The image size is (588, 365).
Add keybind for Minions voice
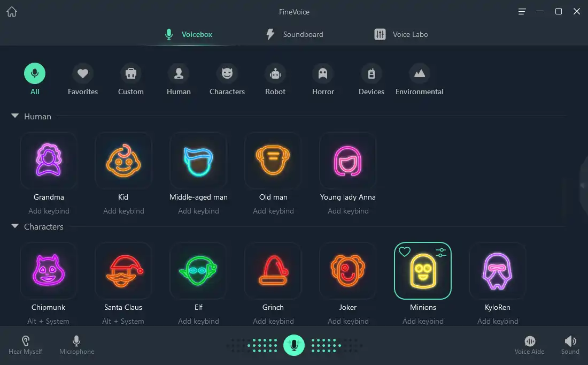pos(423,321)
